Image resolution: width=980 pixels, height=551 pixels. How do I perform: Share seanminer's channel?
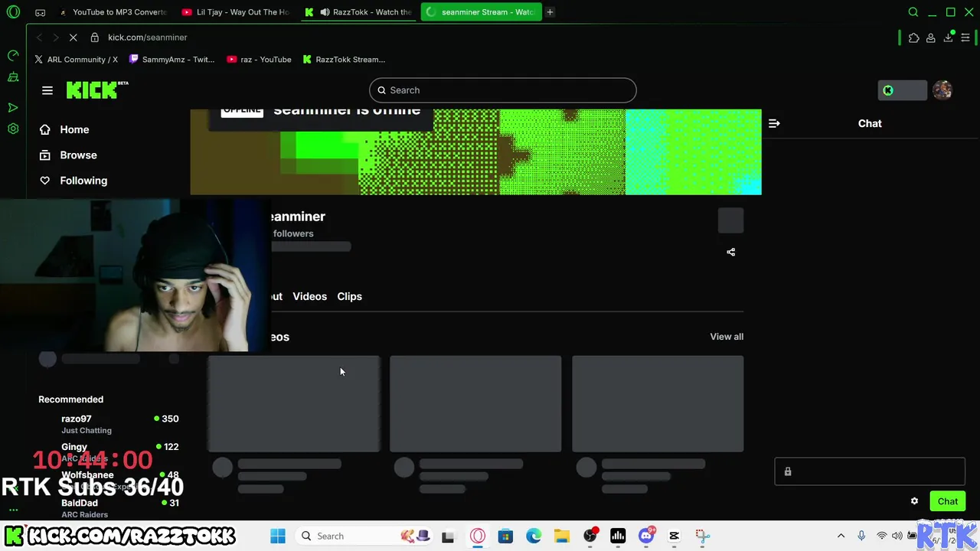[x=730, y=252]
